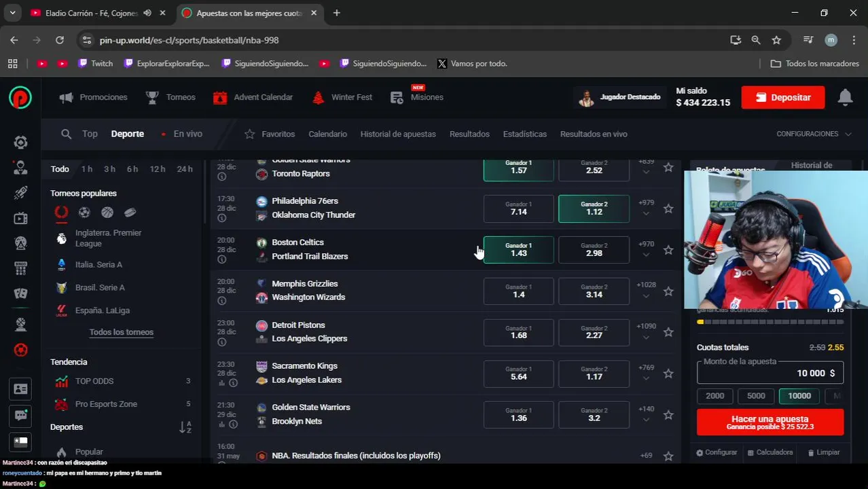
Task: Pick Ganador 1 odds 1.68 for Detroit Pistons
Action: [518, 332]
